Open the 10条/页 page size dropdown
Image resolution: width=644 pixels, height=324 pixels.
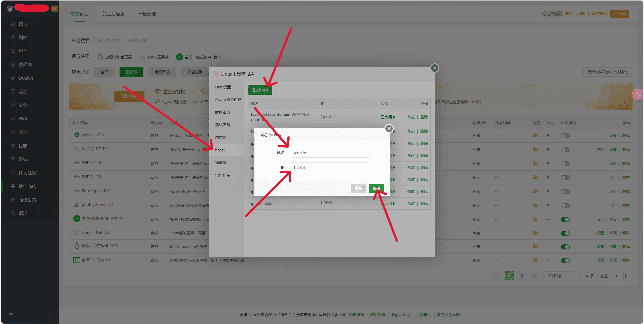pos(558,276)
